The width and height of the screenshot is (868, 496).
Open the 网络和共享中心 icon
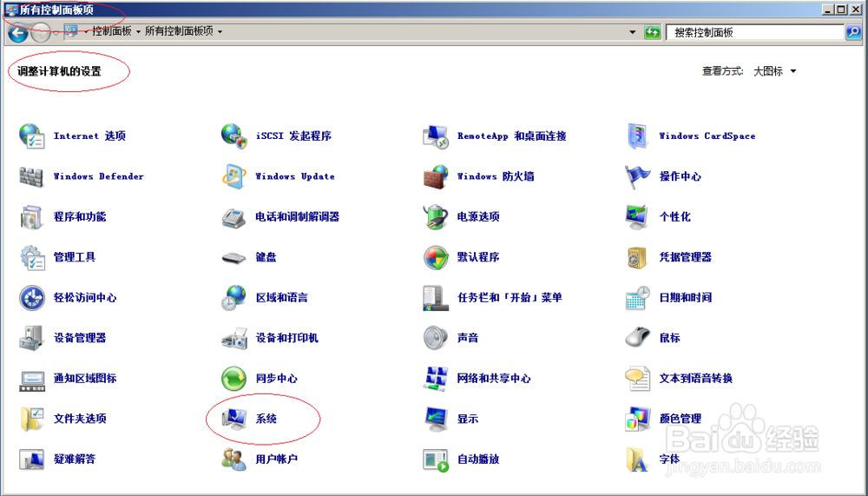436,378
